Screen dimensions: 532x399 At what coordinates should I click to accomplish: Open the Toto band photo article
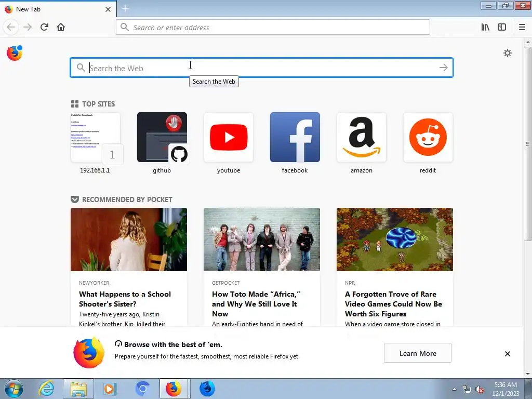tap(262, 240)
